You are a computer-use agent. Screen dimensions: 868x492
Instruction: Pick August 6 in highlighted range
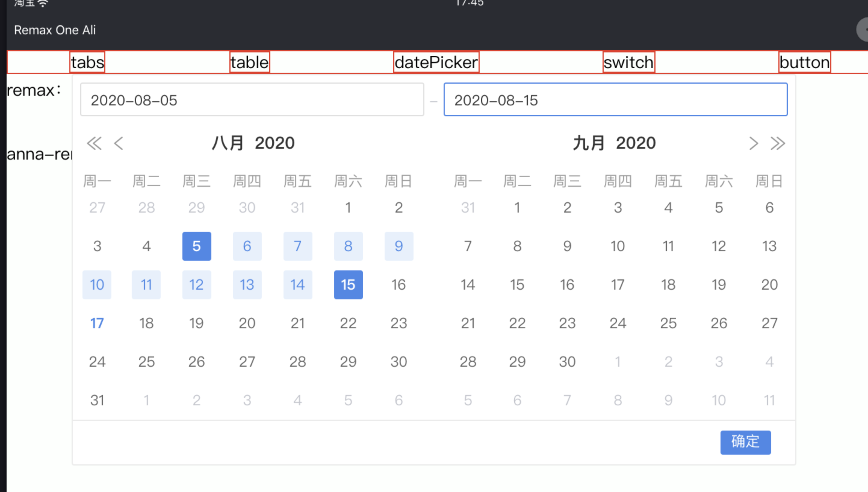pyautogui.click(x=247, y=246)
